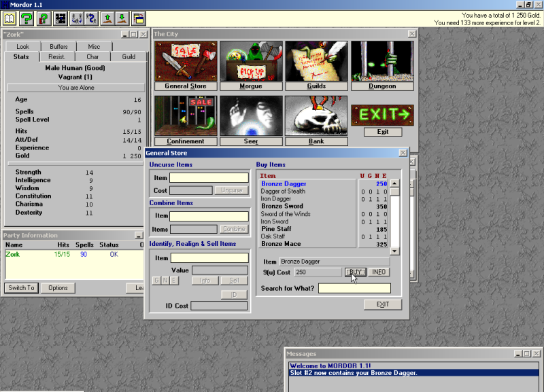This screenshot has height=392, width=544.
Task: Enter the General Store picture icon
Action: click(181, 61)
